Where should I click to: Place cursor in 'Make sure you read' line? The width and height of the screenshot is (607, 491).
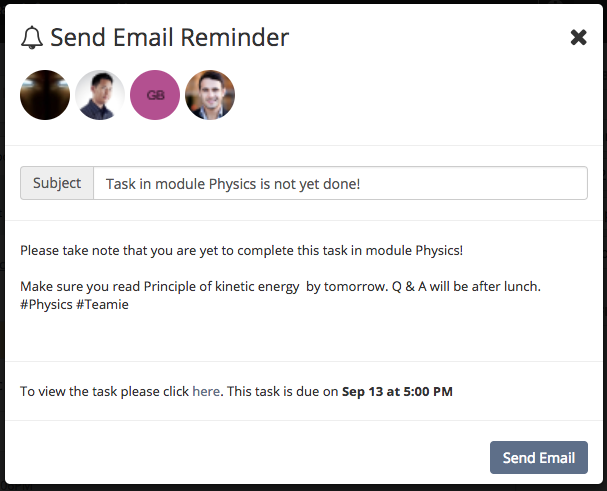point(280,287)
